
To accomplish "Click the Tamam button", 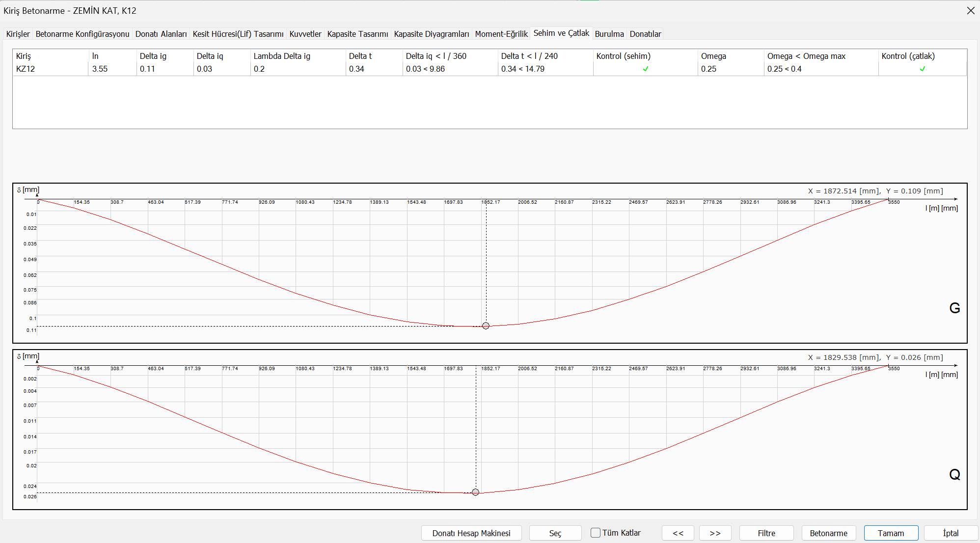I will click(x=891, y=533).
